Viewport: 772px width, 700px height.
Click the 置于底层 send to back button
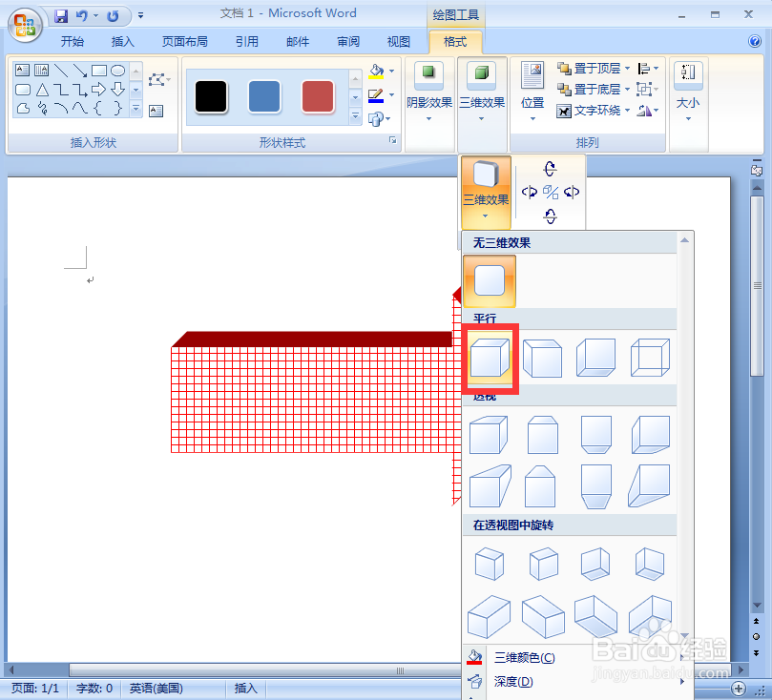[x=590, y=90]
